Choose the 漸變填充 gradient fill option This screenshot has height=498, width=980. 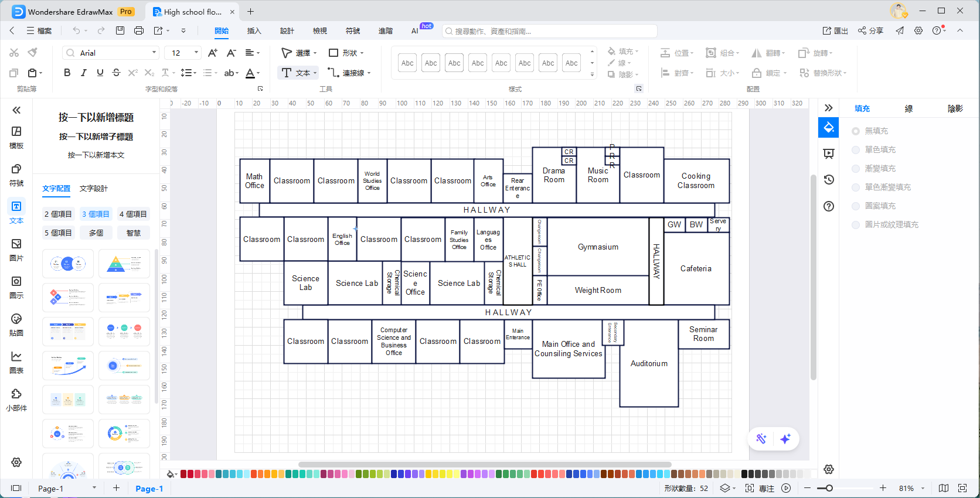pos(856,169)
